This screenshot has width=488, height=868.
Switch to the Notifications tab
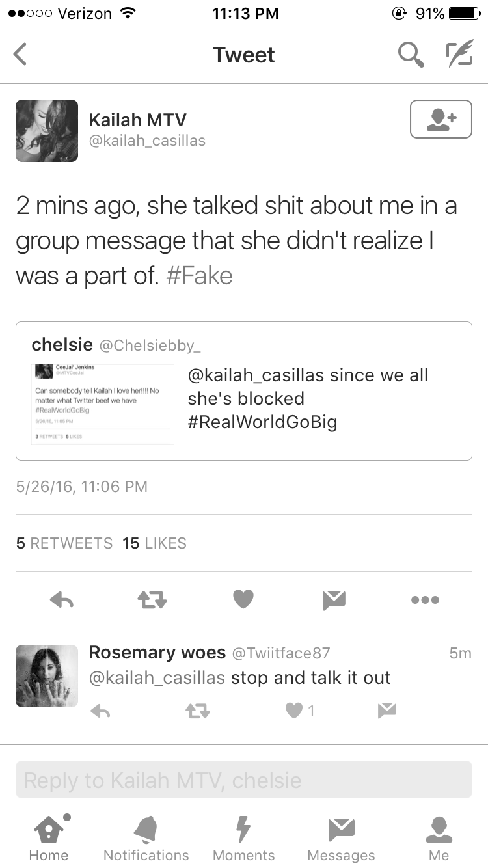[x=146, y=838]
